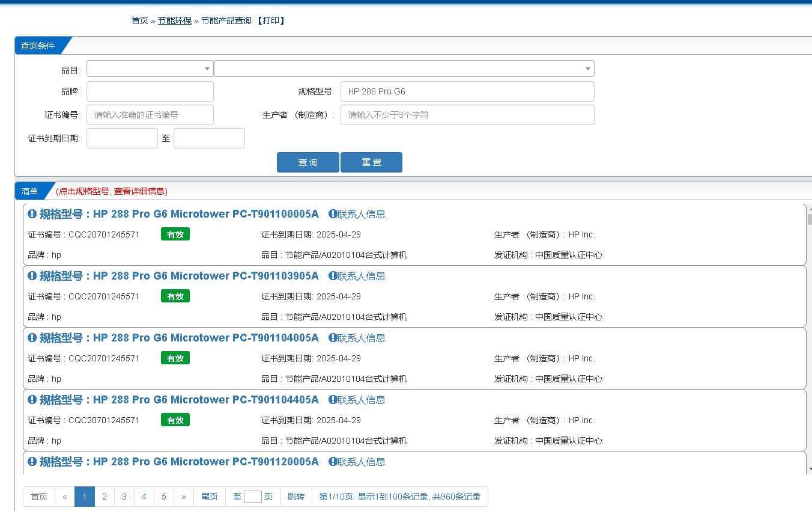
Task: Click info icon before PC-T901104005A model
Action: (x=32, y=338)
